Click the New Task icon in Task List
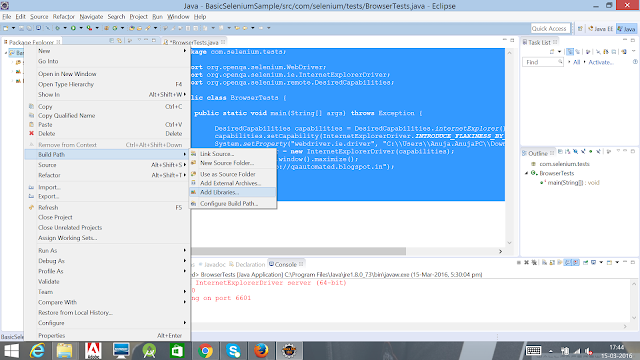The image size is (640, 360). tap(552, 52)
